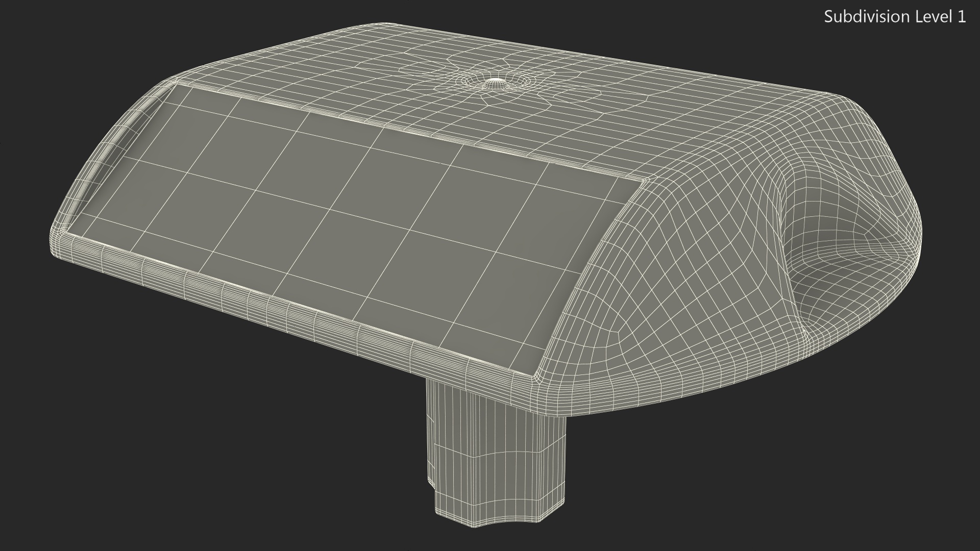Click the center of the flat front panel
The image size is (980, 551).
tap(352, 219)
